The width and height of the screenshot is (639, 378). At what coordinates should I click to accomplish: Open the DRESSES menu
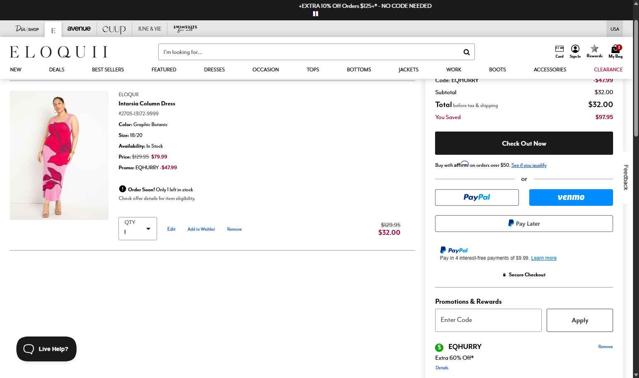[214, 70]
